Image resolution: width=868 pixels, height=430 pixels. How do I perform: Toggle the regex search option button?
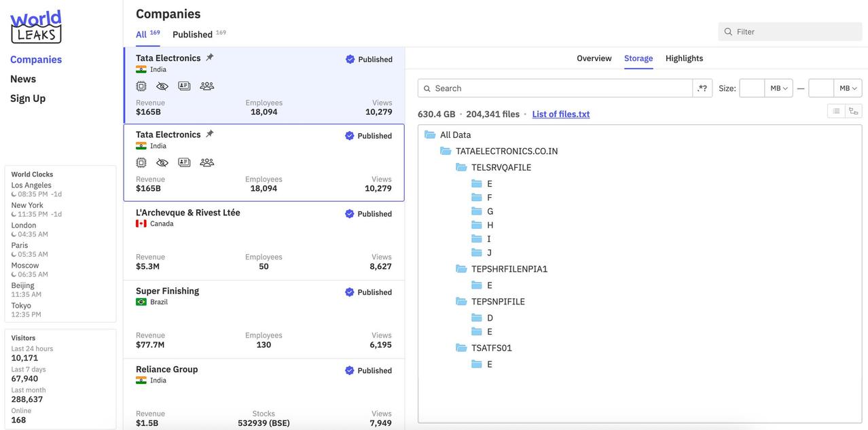[x=702, y=88]
